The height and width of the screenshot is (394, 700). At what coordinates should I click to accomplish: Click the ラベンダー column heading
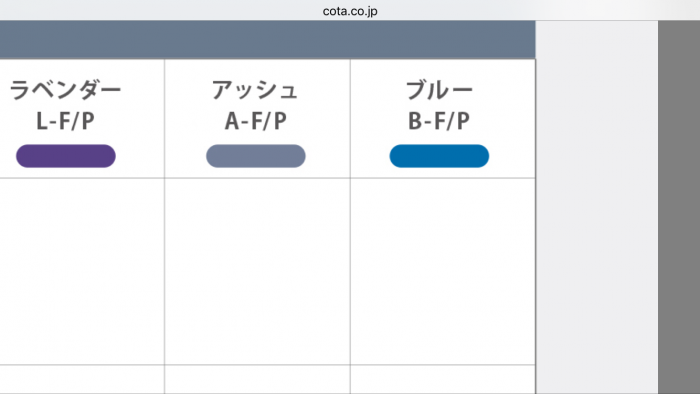point(65,90)
